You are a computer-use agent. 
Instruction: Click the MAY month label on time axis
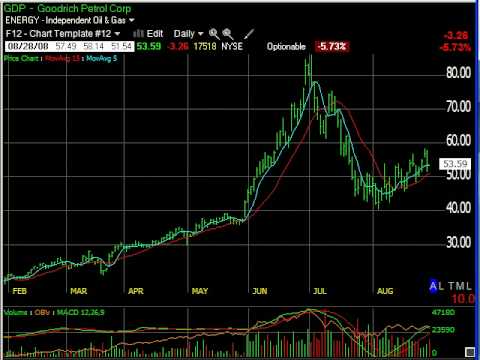pyautogui.click(x=200, y=291)
